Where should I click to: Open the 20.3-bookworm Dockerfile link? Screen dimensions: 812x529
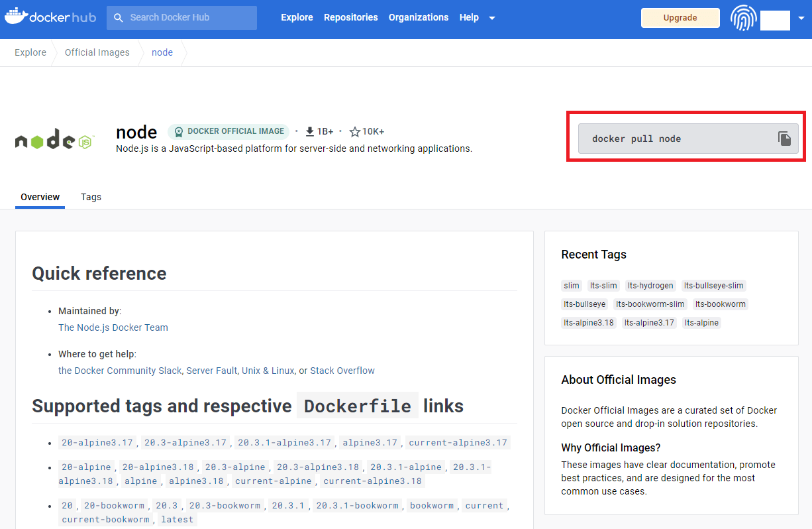point(225,505)
